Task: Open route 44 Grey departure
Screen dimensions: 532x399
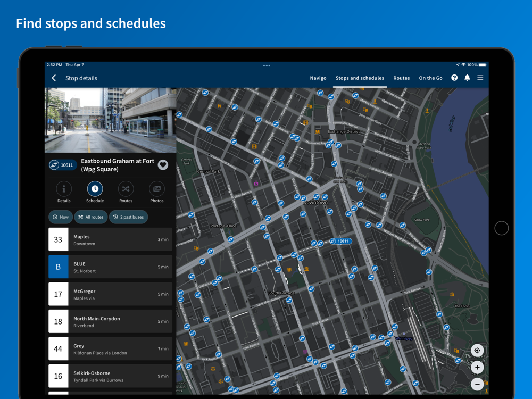Action: click(110, 349)
